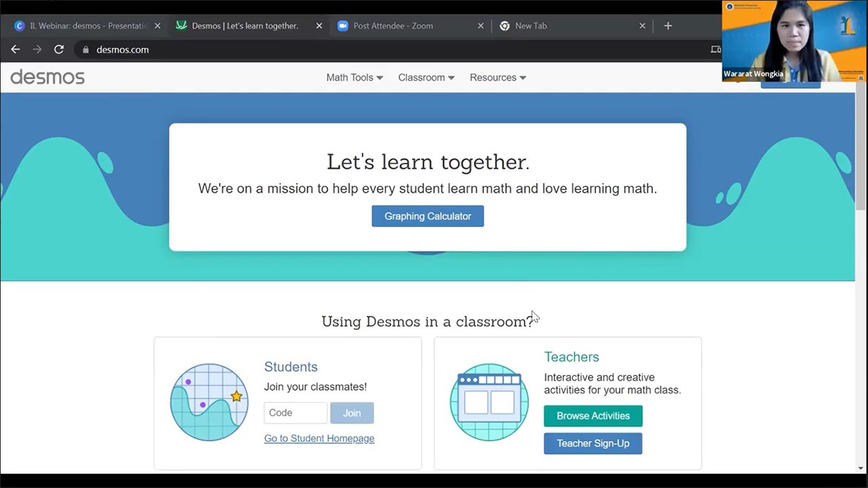Click the Desmos logo in header
The height and width of the screenshot is (488, 868).
coord(48,77)
